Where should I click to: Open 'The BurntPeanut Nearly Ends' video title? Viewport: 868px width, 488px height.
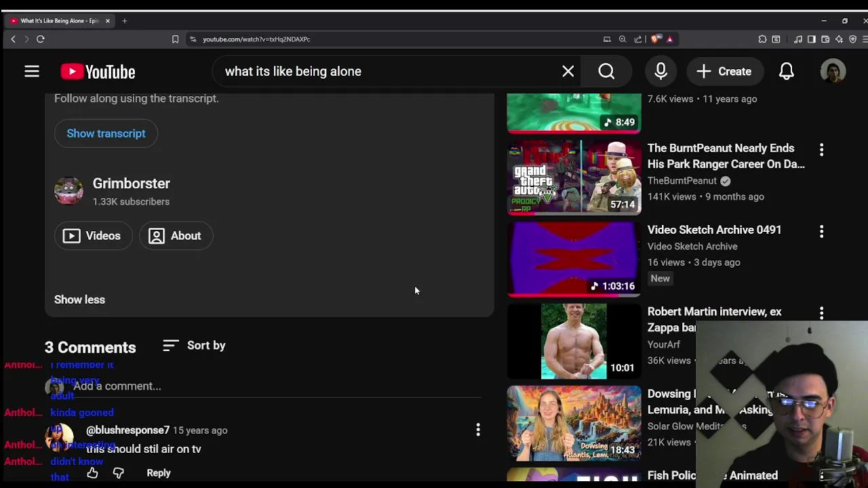(x=726, y=156)
